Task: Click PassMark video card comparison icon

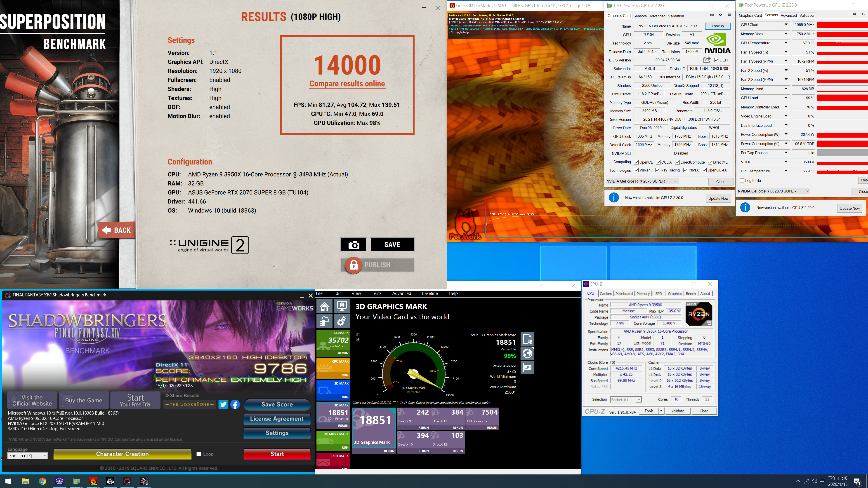Action: 527,367
